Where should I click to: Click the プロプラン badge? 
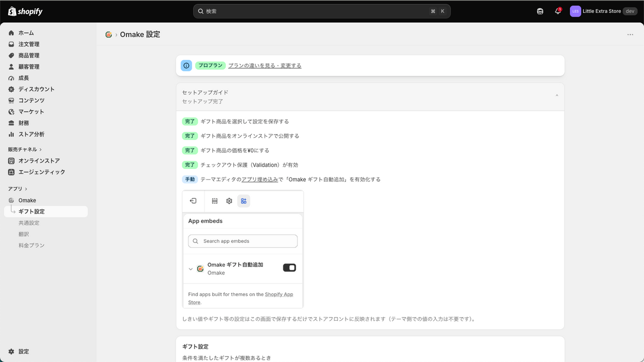coord(210,65)
